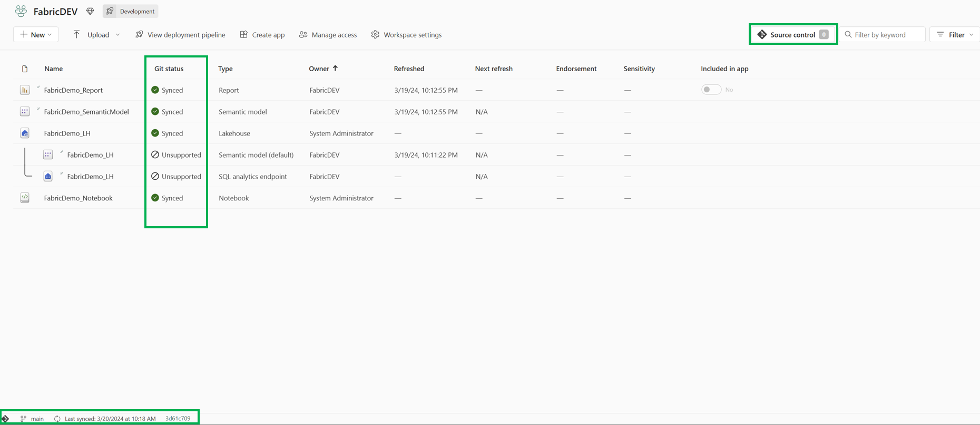
Task: Click Unsupported icon for Semantic model (default)
Action: 155,154
